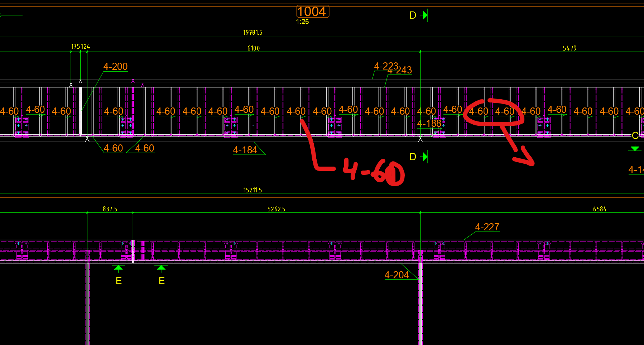Click the yellow C elevation marker on the right
Screen dimensions: 644x345
tap(635, 136)
